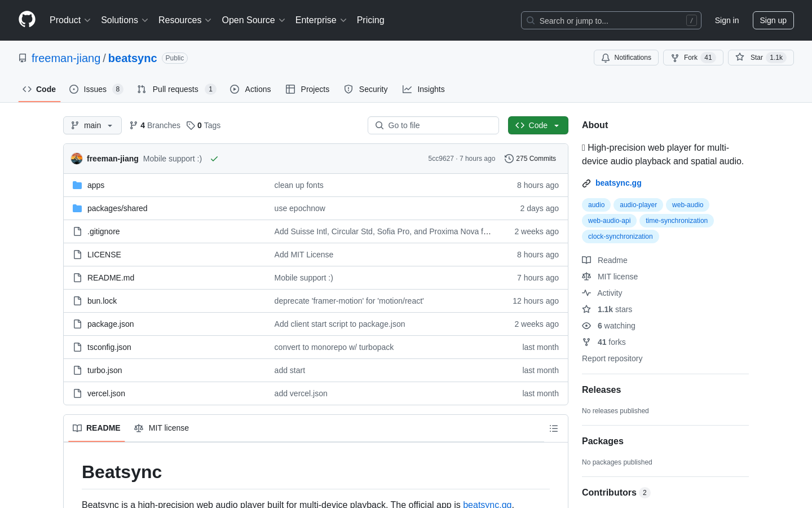The width and height of the screenshot is (812, 508).
Task: Fork the beatsync repository
Action: click(693, 58)
